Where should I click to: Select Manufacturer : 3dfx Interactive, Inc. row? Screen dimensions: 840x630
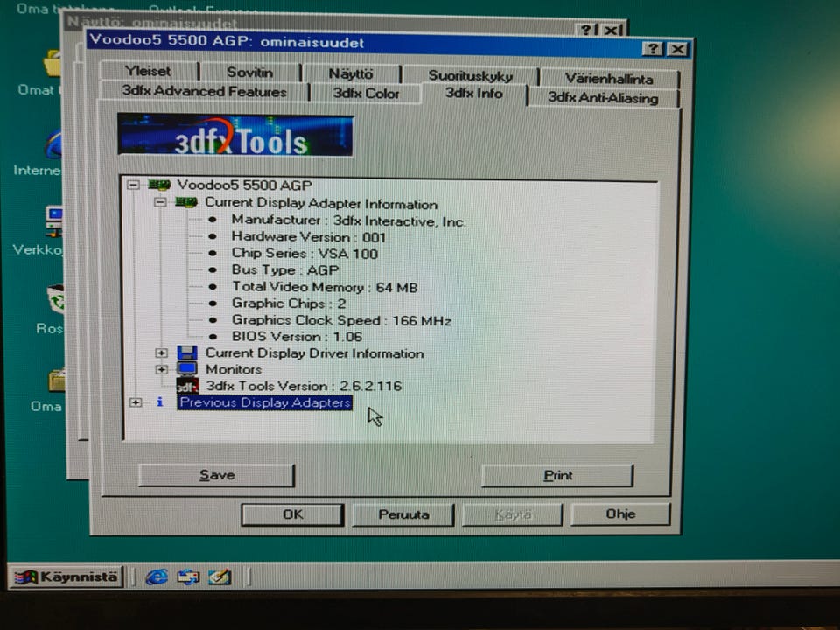tap(349, 220)
